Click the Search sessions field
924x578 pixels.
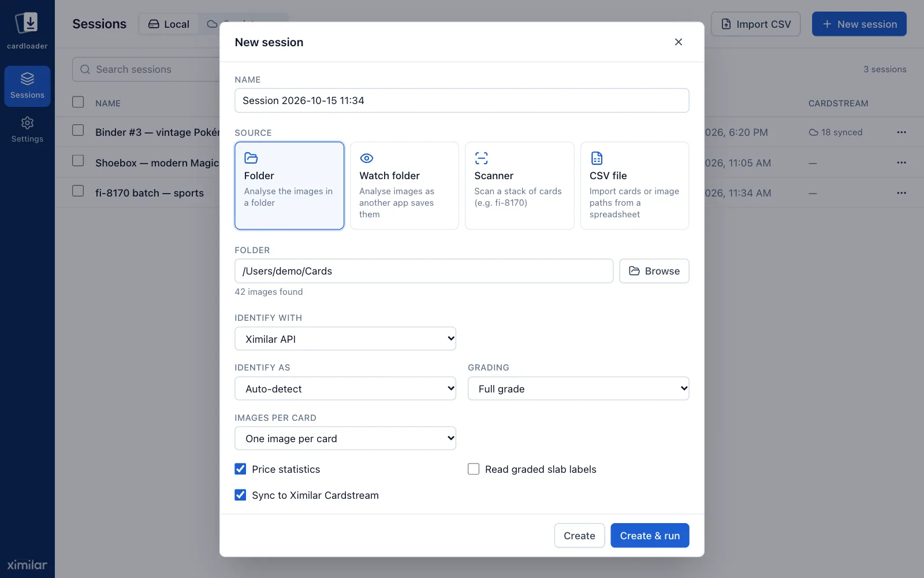146,69
